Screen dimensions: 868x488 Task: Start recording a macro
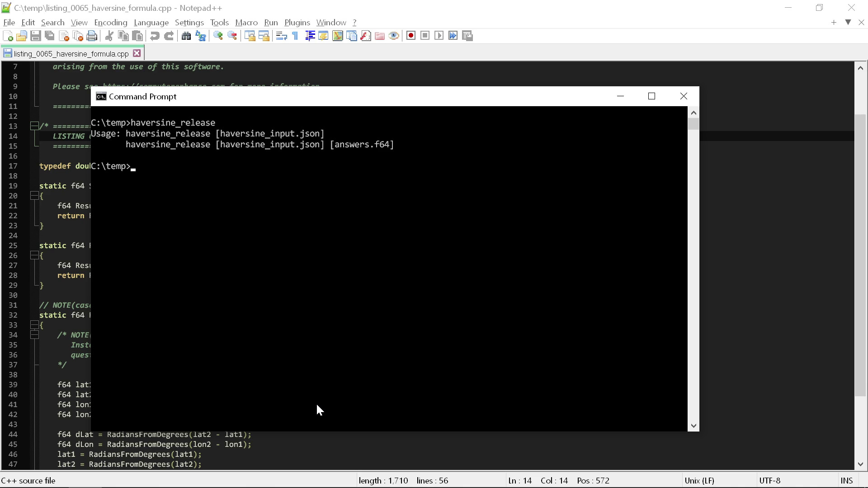click(x=411, y=36)
